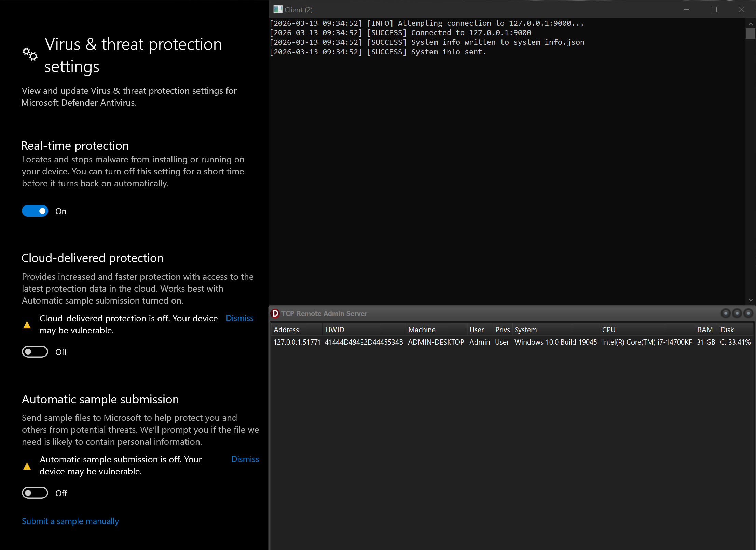Screen dimensions: 756x550
Task: Click the Client log scrollbar thumb
Action: click(x=751, y=34)
